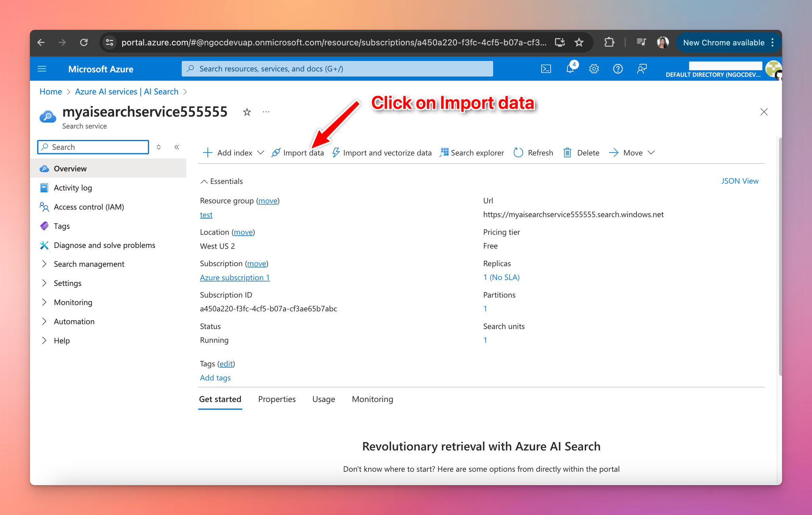Click the edit link next to Tags
The image size is (812, 515).
pyautogui.click(x=226, y=363)
